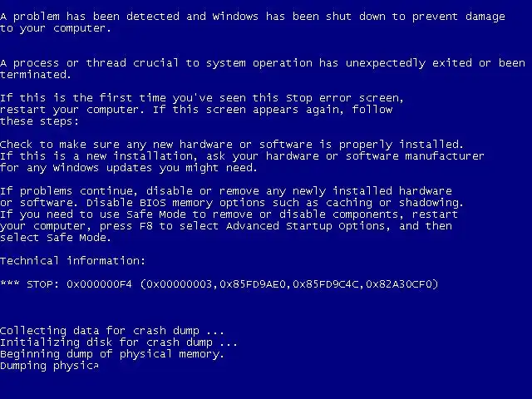The height and width of the screenshot is (399, 532).
Task: Click the 'for any Windows updates' line
Action: pyautogui.click(x=129, y=168)
